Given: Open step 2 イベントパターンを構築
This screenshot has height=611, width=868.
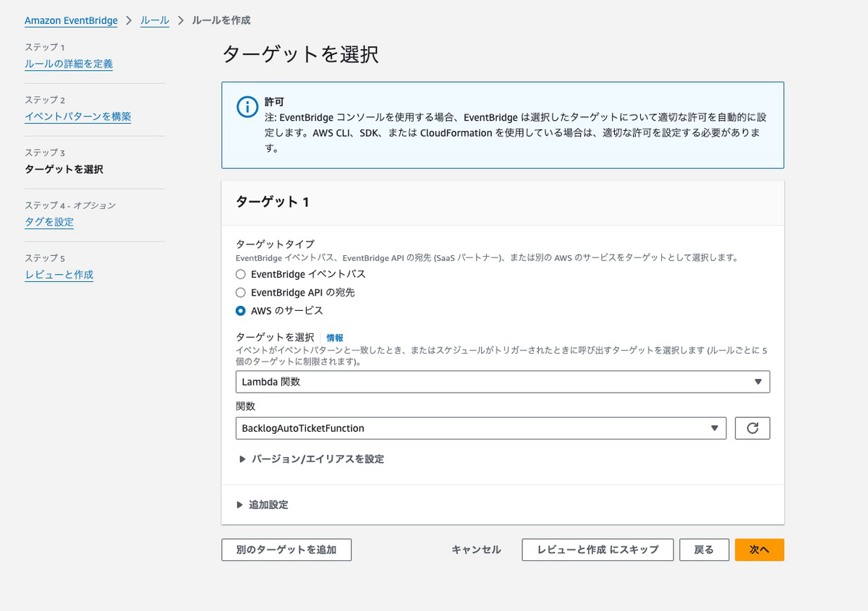Looking at the screenshot, I should tap(78, 116).
